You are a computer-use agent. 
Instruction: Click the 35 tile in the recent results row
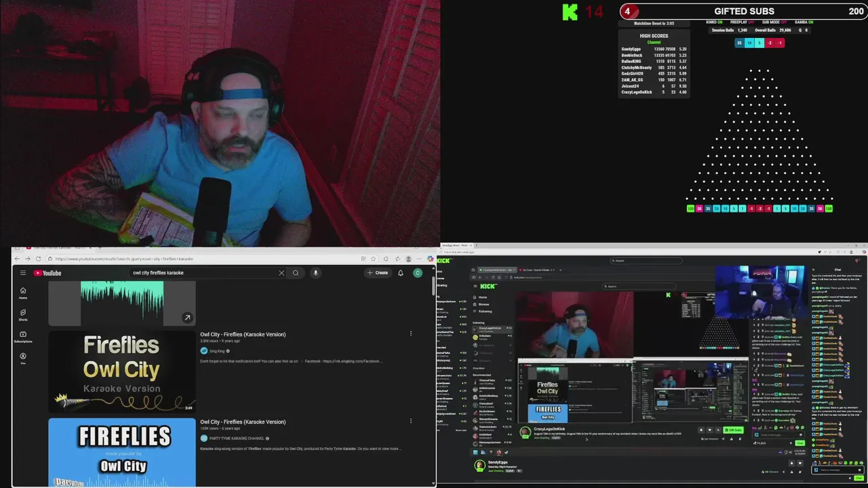739,43
